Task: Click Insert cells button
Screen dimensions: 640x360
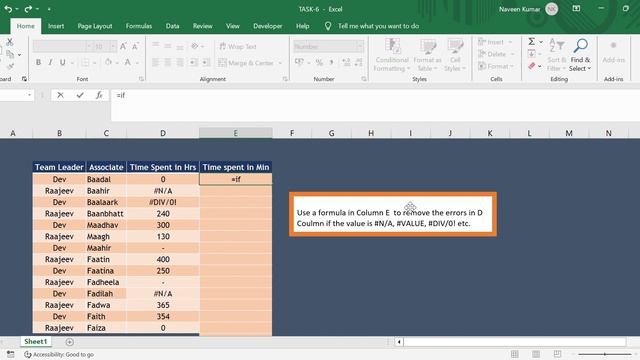Action: [x=496, y=42]
